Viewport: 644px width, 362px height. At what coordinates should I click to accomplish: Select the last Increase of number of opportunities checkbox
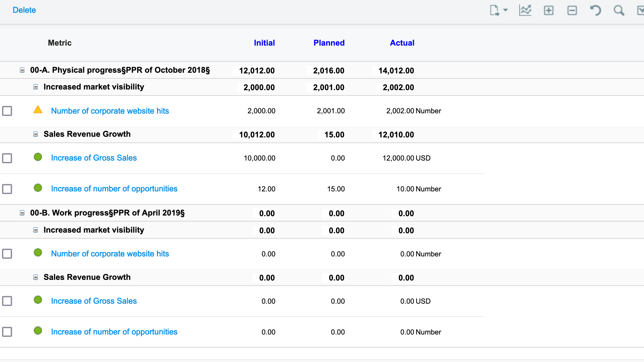pos(7,332)
